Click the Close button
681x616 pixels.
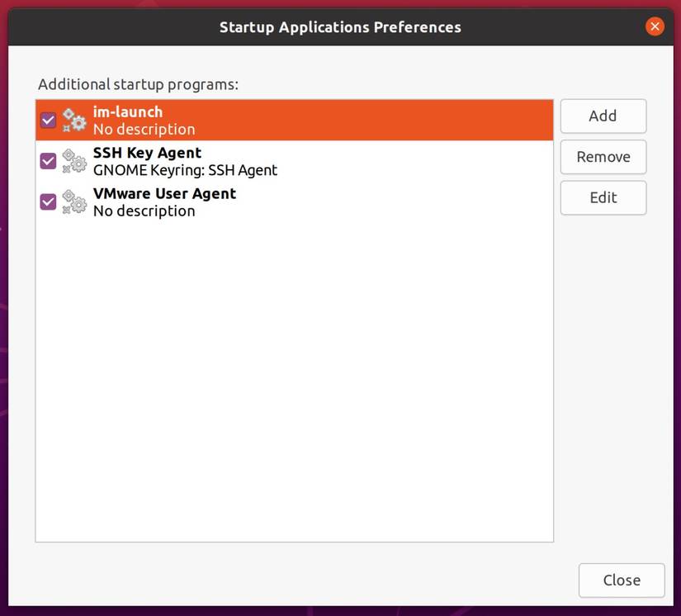(x=621, y=580)
